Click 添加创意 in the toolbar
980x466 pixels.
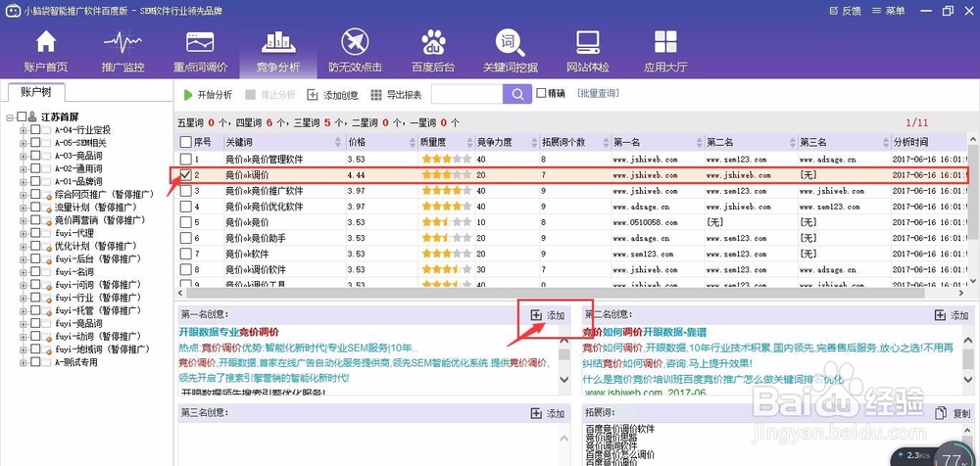(332, 95)
